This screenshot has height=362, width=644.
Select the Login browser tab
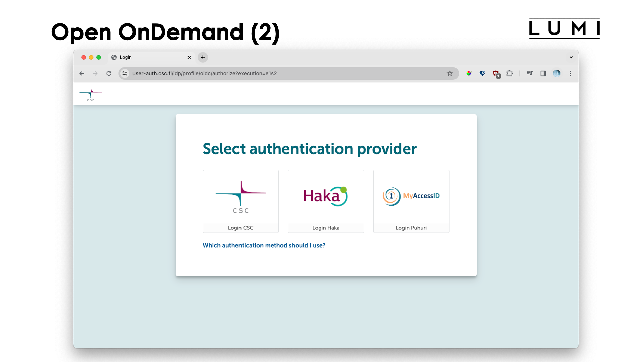152,57
